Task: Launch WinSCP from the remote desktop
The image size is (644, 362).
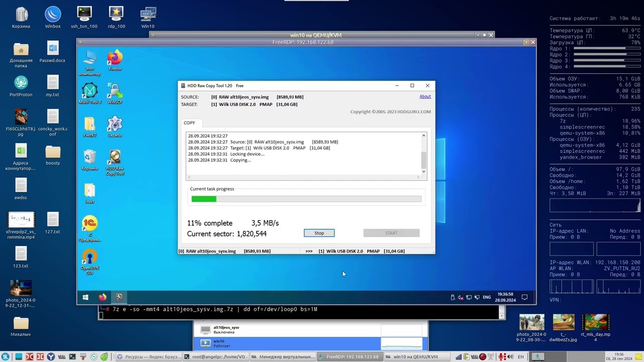Action: (115, 94)
